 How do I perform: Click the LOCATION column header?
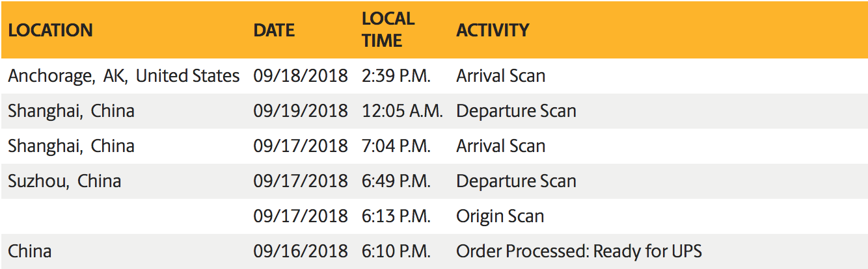(x=50, y=30)
